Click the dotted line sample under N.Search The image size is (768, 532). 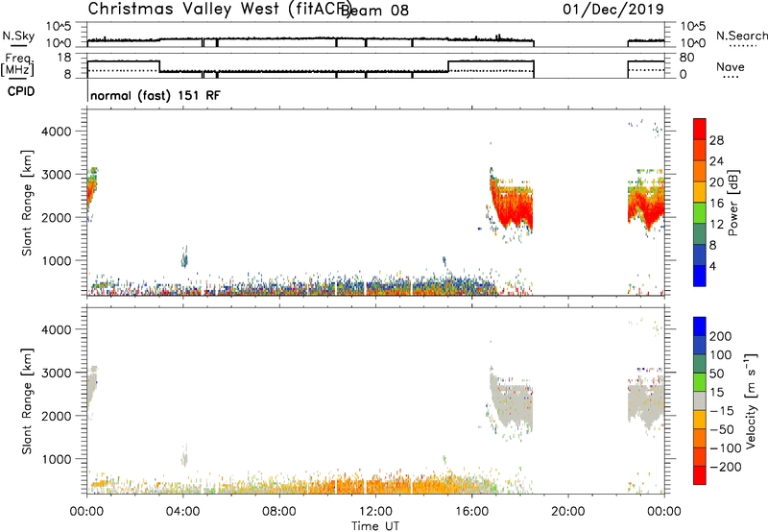tap(743, 46)
